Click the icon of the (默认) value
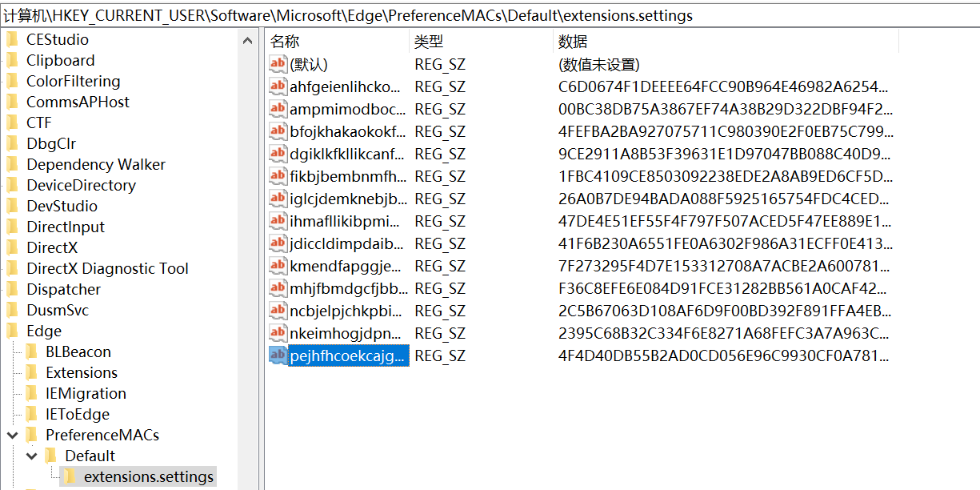Viewport: 980px width, 490px height. point(278,64)
